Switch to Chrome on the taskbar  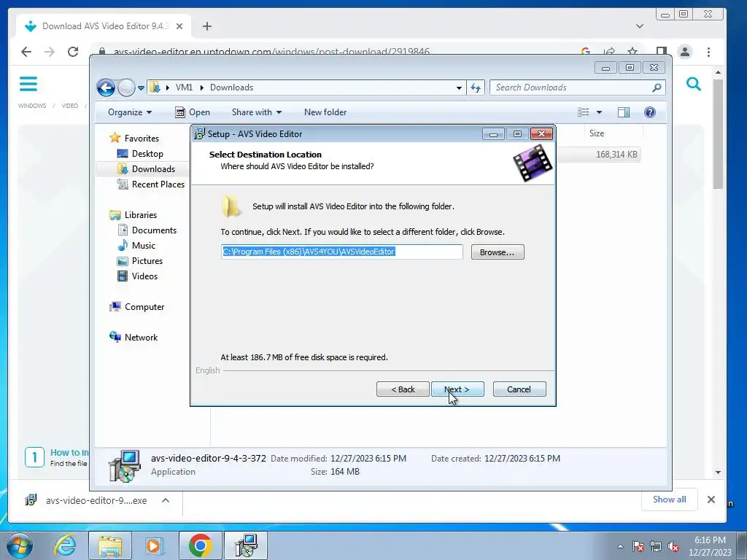[200, 545]
